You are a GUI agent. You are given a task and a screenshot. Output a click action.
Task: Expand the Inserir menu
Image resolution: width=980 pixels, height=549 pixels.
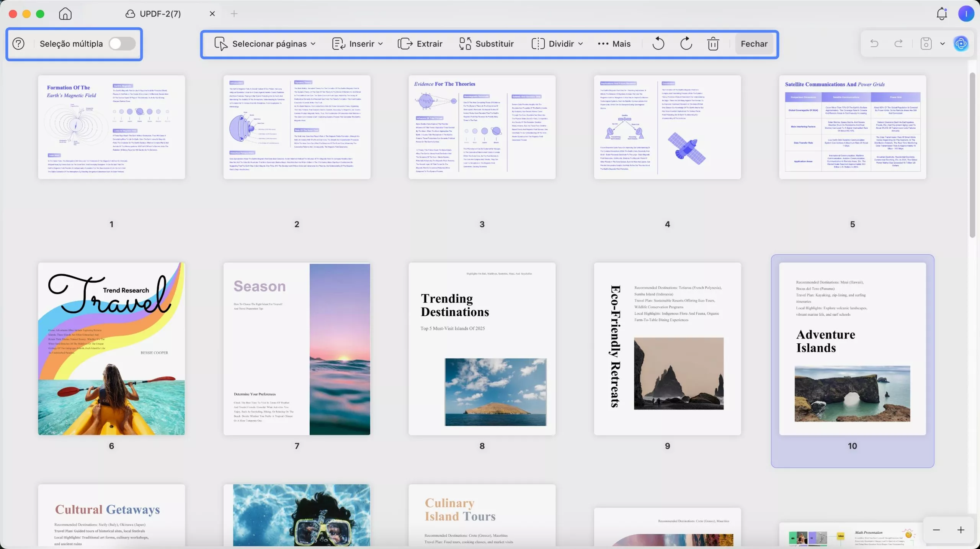pos(358,44)
